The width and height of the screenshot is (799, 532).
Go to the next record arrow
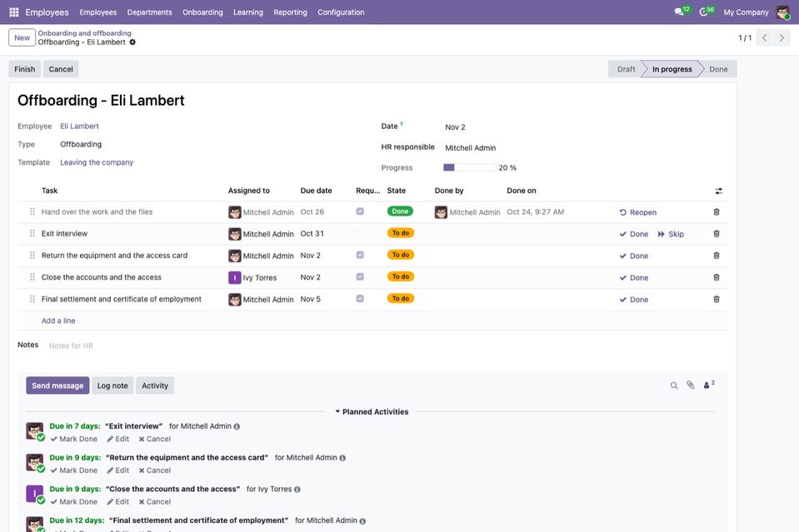coord(782,37)
